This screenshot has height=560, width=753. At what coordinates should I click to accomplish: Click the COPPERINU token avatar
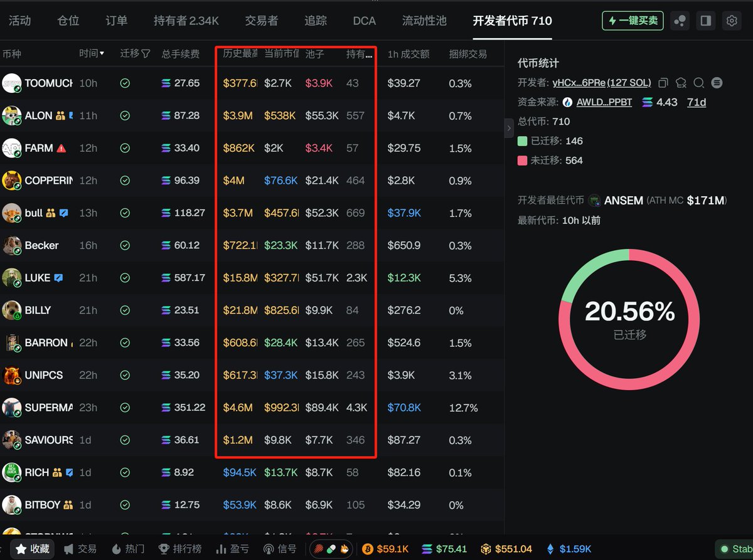tap(12, 181)
